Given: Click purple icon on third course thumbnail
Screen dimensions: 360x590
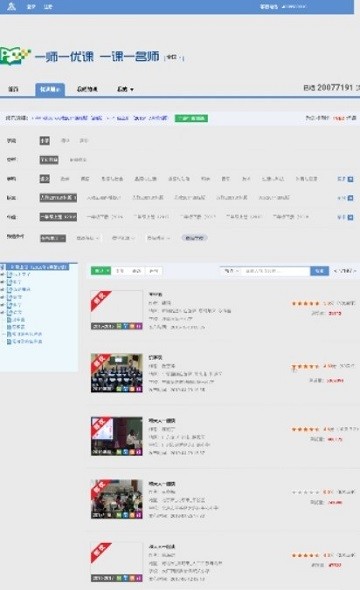Looking at the screenshot, I should pos(139,452).
